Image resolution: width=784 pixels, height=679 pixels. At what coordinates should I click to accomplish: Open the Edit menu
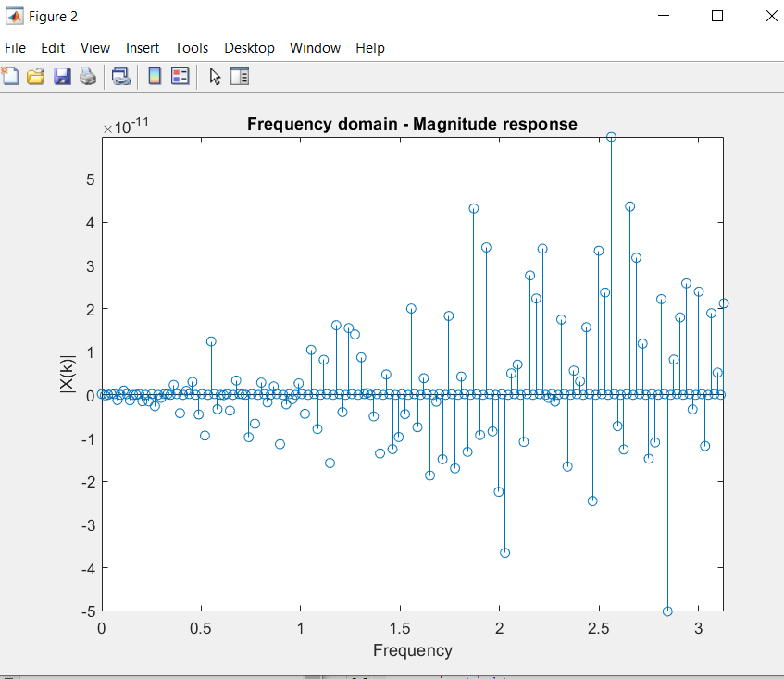[53, 48]
